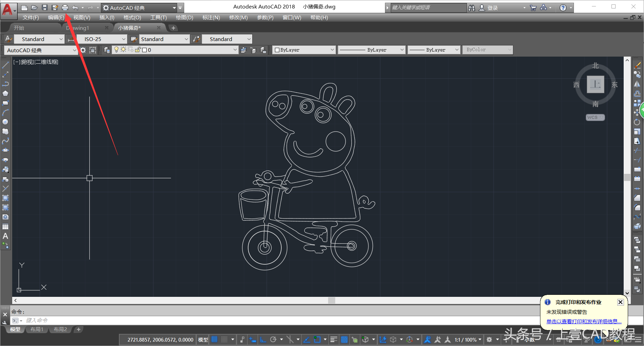Click the horizontal scrollbar thumb

click(331, 300)
